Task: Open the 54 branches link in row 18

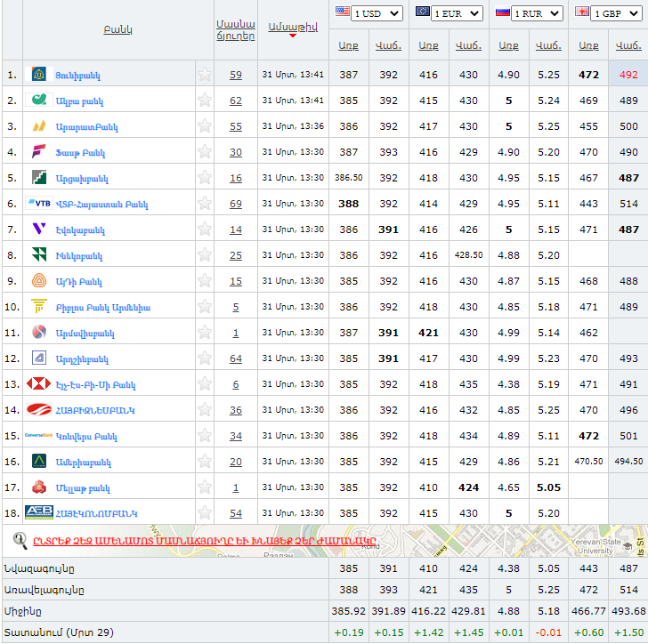Action: click(236, 513)
